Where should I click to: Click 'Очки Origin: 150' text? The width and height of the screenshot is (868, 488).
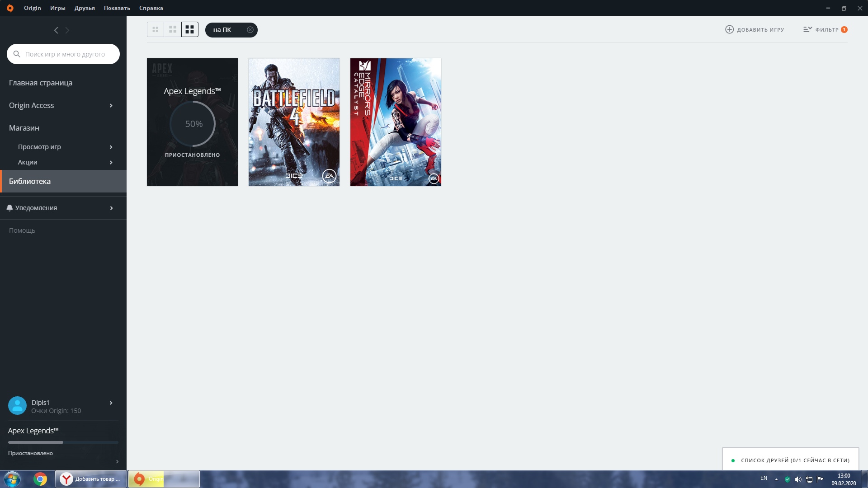[x=56, y=411]
